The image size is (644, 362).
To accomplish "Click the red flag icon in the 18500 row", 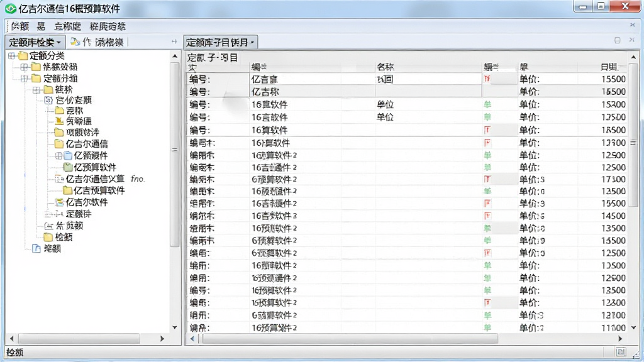I will [487, 130].
